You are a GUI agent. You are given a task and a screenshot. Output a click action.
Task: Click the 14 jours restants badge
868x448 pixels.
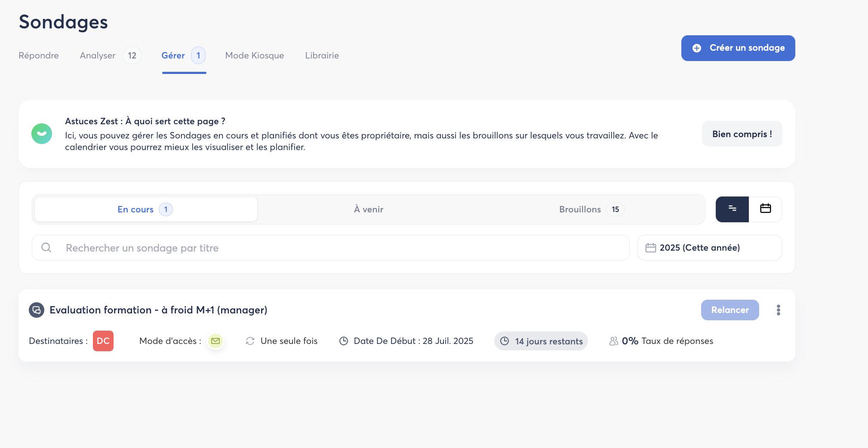click(x=541, y=341)
